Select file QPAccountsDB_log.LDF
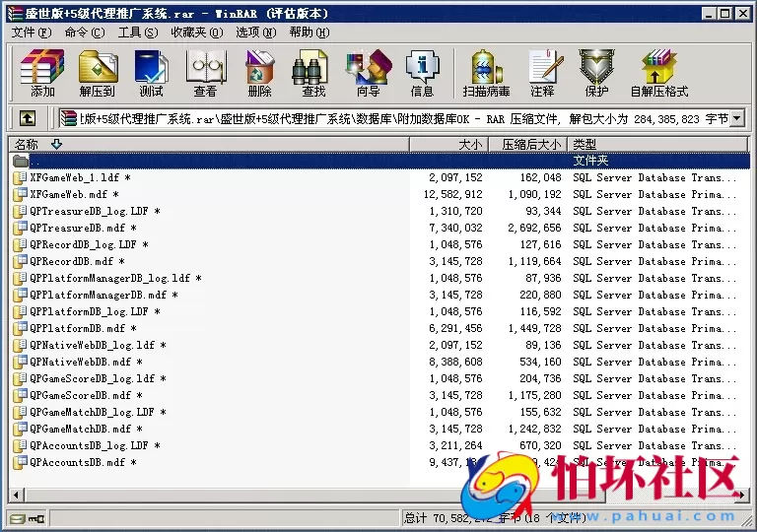The height and width of the screenshot is (532, 757). tap(379, 445)
